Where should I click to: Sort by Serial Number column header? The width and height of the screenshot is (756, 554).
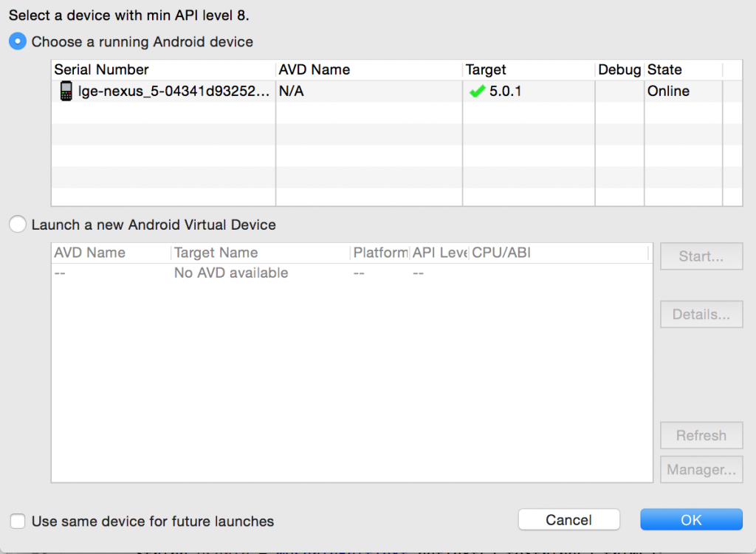(101, 70)
